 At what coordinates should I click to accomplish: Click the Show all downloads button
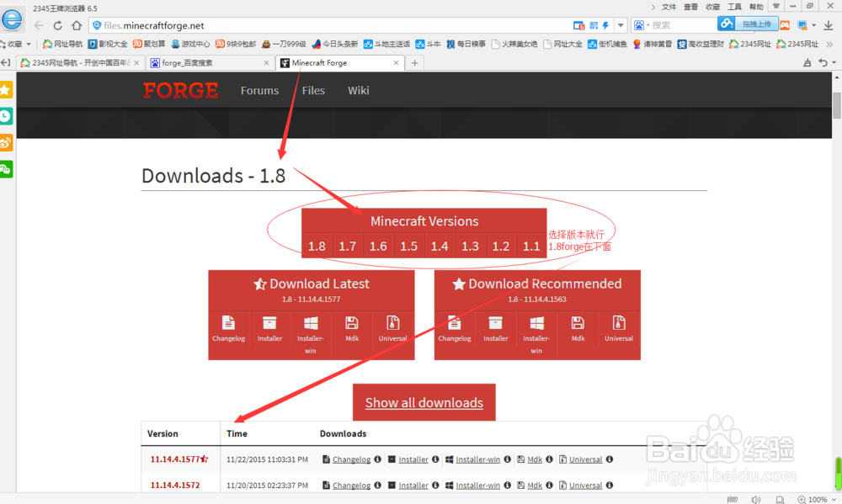coord(424,402)
